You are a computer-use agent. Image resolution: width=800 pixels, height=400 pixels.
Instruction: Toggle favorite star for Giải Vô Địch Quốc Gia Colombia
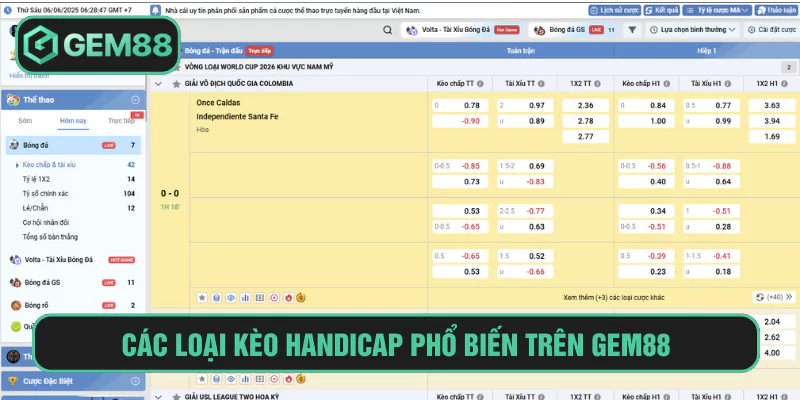click(177, 84)
